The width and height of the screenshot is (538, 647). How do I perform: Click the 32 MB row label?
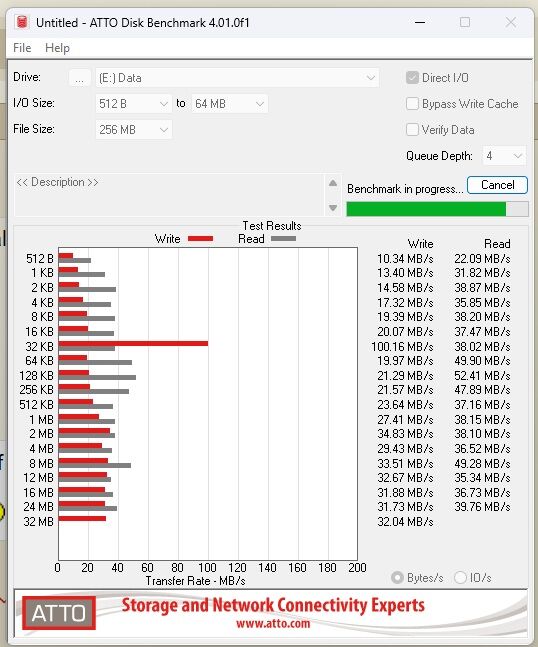38,522
